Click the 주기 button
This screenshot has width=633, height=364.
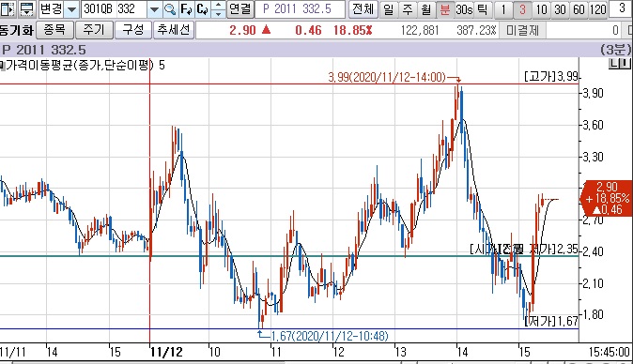[94, 30]
